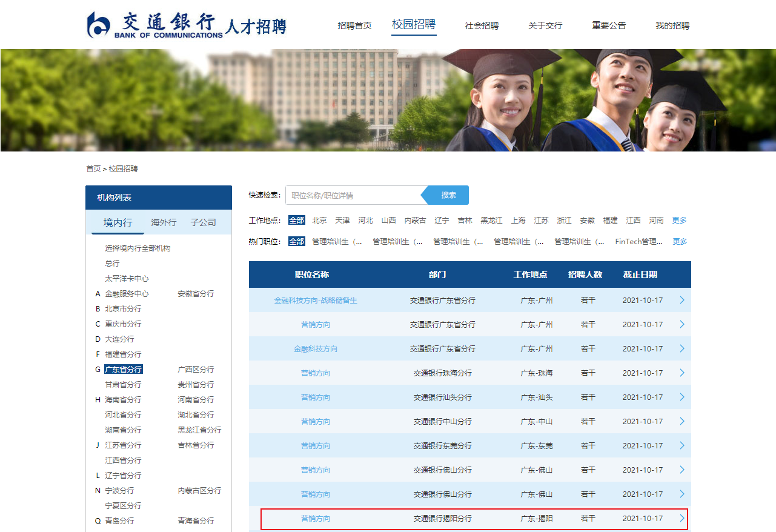Image resolution: width=776 pixels, height=532 pixels.
Task: Filter work location by 河北
Action: [365, 221]
